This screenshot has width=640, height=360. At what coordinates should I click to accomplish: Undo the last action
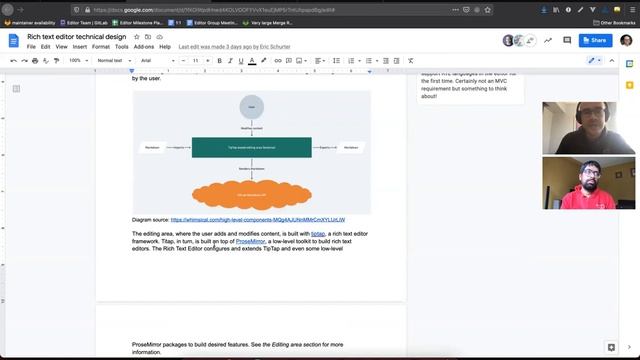pos(13,61)
